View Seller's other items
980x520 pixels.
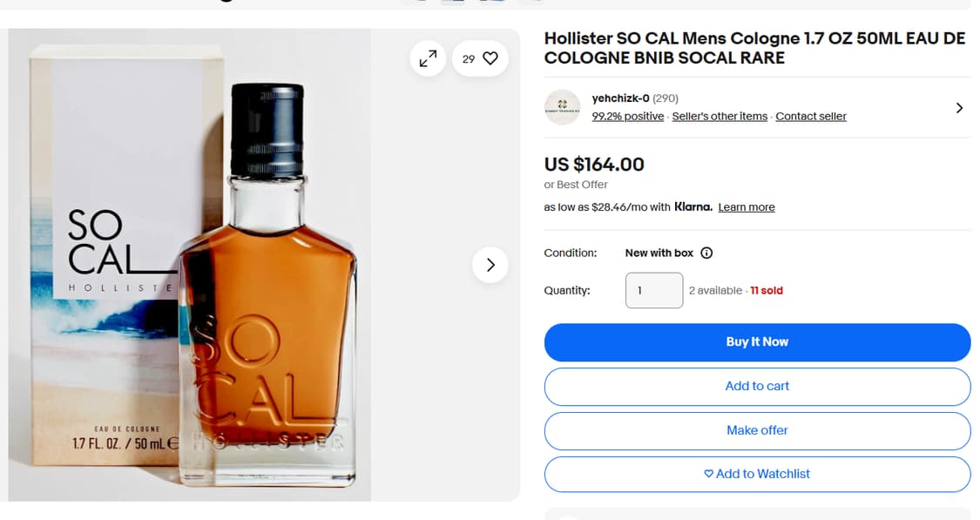tap(720, 116)
